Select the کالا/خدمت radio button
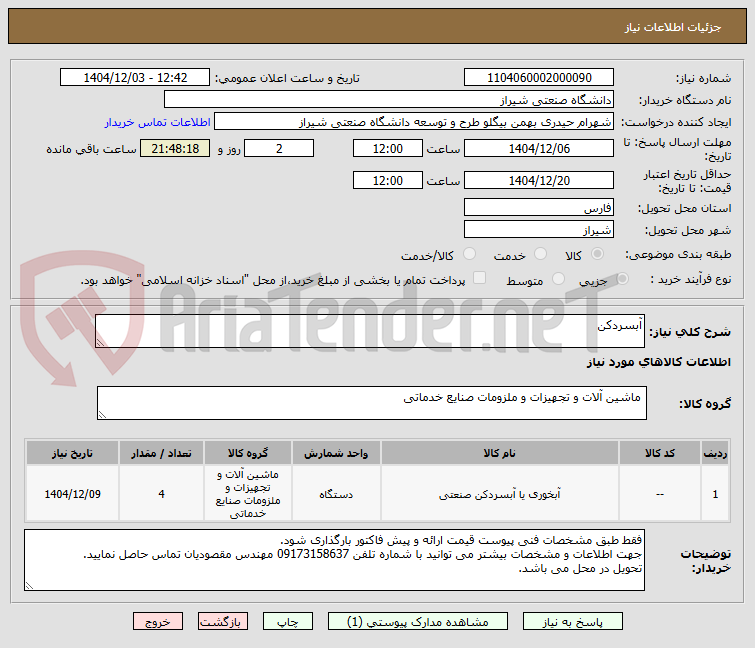This screenshot has height=648, width=755. click(x=469, y=254)
